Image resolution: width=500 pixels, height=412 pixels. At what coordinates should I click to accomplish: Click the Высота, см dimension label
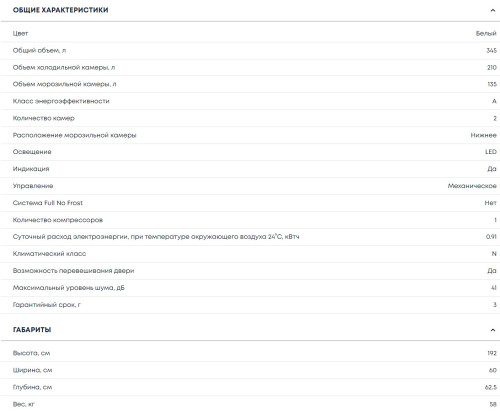click(31, 353)
